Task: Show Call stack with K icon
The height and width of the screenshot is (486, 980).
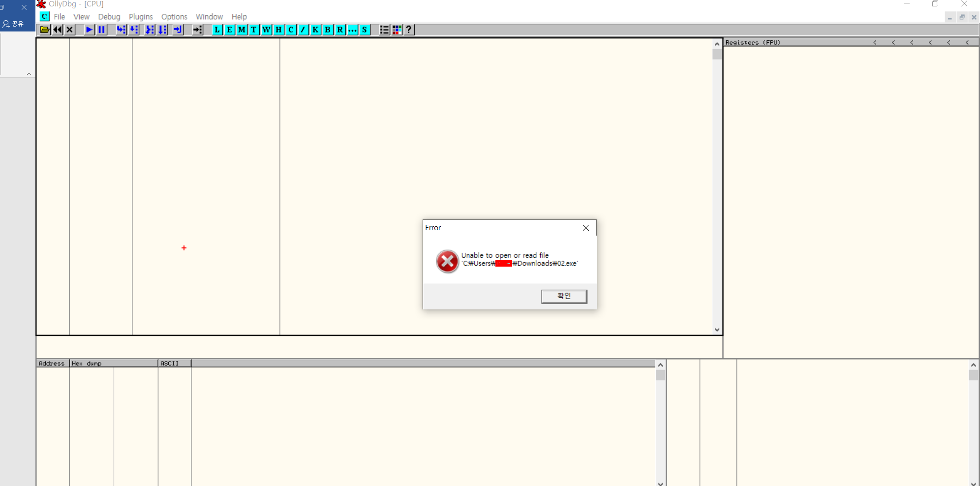Action: click(315, 30)
